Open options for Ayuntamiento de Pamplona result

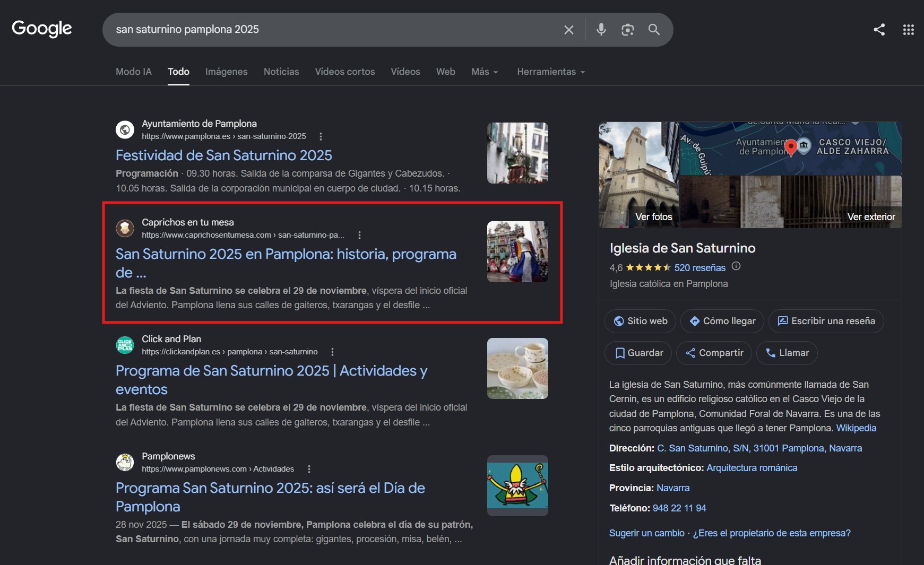(321, 136)
